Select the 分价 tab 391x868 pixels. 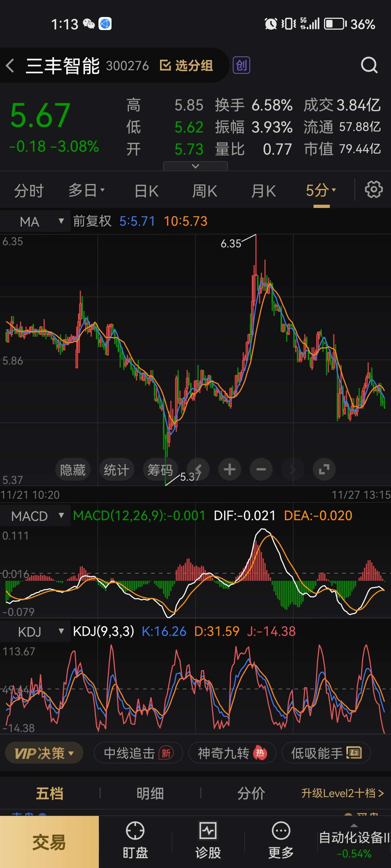click(251, 793)
